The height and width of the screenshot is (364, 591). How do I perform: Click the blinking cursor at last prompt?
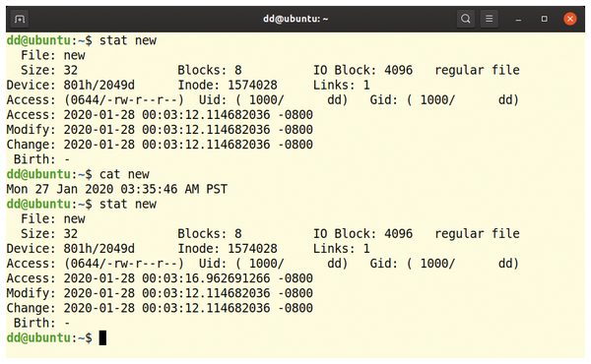(102, 337)
